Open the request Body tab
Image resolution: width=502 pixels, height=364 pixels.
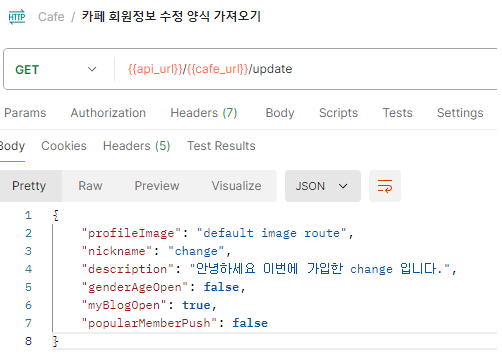(280, 113)
